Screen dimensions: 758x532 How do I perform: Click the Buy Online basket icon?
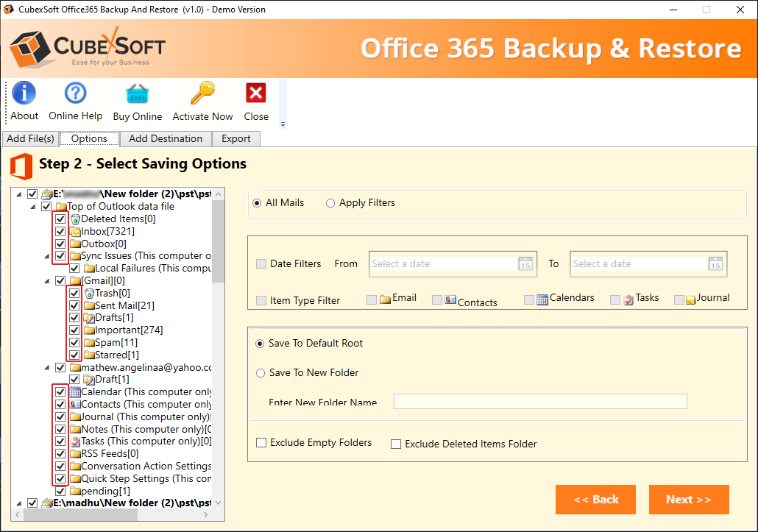click(x=138, y=93)
